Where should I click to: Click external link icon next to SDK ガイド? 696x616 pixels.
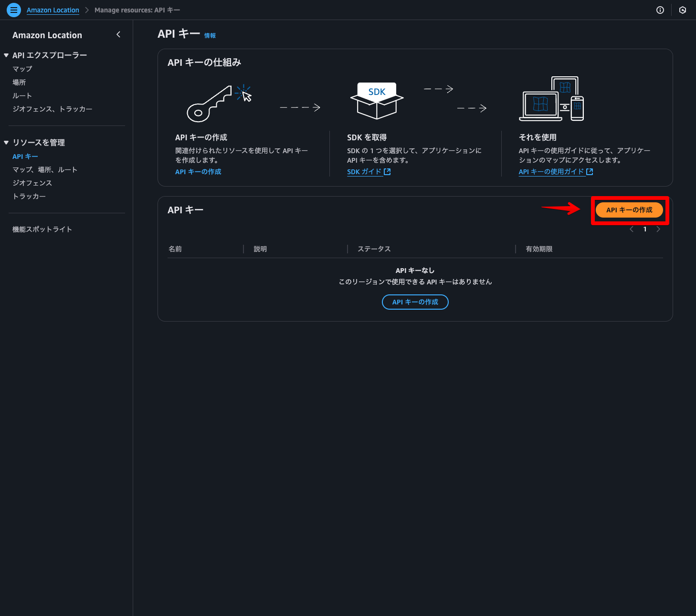(387, 172)
